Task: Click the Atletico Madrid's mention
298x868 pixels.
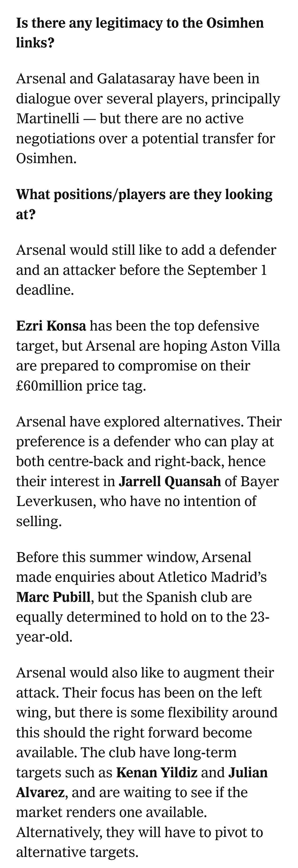Action: click(x=212, y=577)
